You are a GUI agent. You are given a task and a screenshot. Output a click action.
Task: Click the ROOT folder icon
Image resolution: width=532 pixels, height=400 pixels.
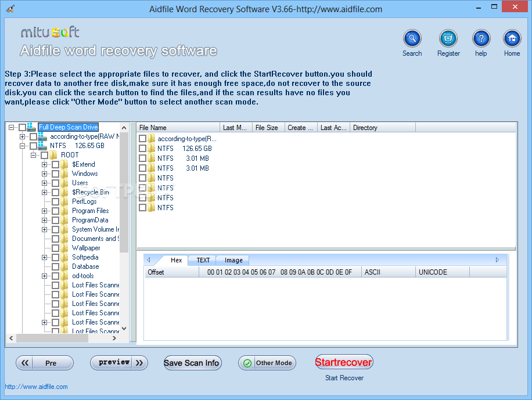click(x=53, y=155)
